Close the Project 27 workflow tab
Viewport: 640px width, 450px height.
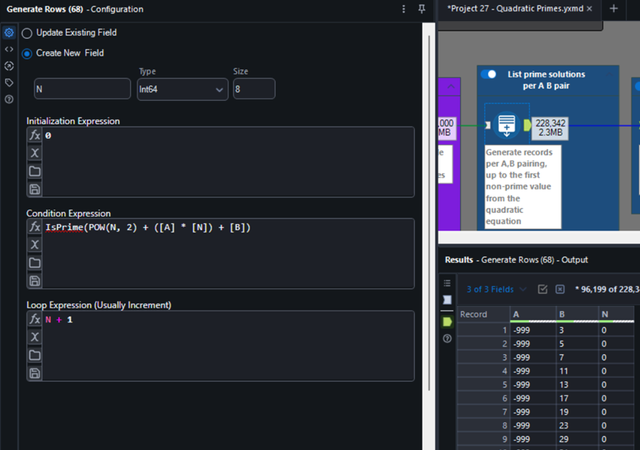[589, 9]
